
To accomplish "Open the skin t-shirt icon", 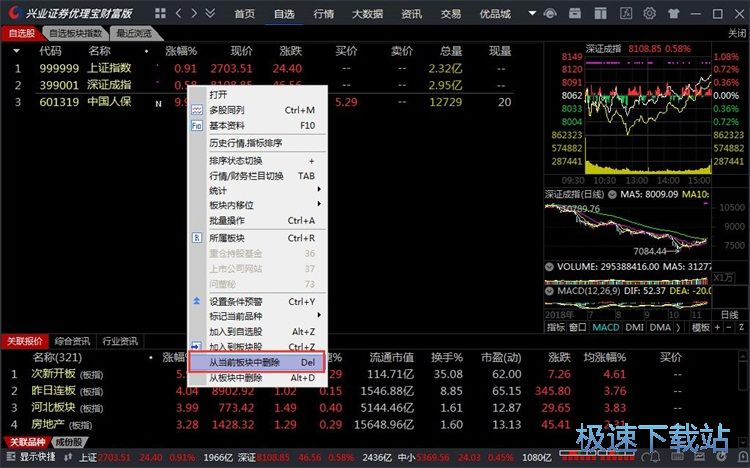I will click(x=674, y=13).
